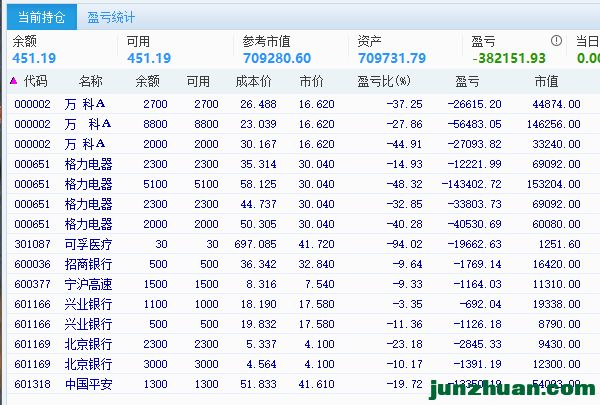This screenshot has width=600, height=405.
Task: Click the 可用 summary value 451.19
Action: pos(149,58)
